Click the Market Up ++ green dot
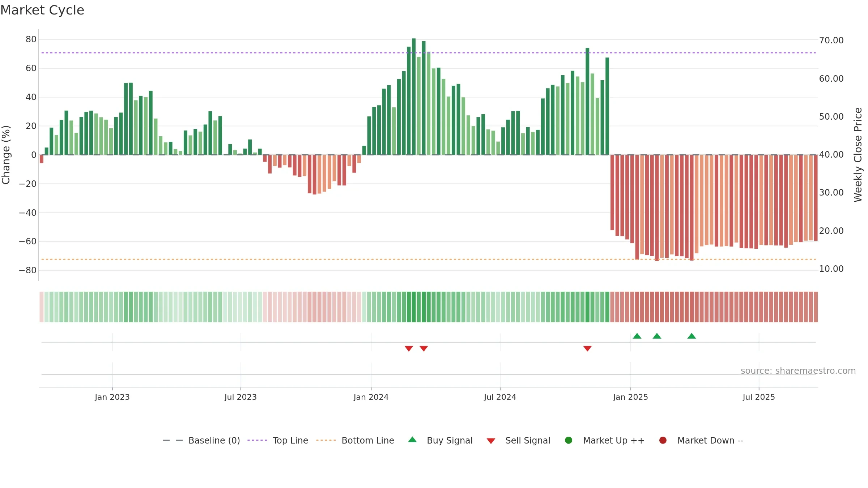Screen dimensions: 868x488 pos(569,440)
